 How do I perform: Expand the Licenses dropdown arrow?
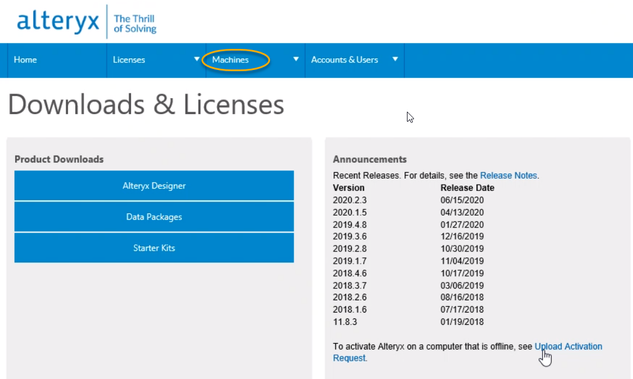[197, 59]
